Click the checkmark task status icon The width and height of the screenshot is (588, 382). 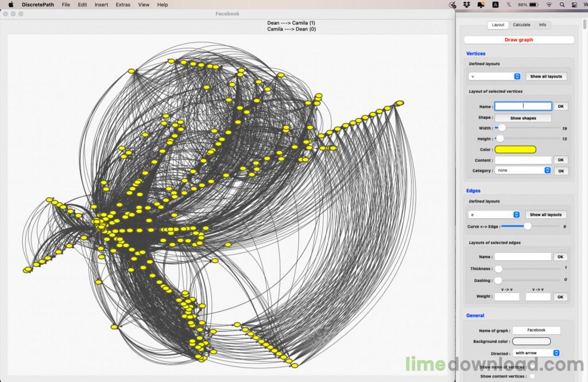452,5
